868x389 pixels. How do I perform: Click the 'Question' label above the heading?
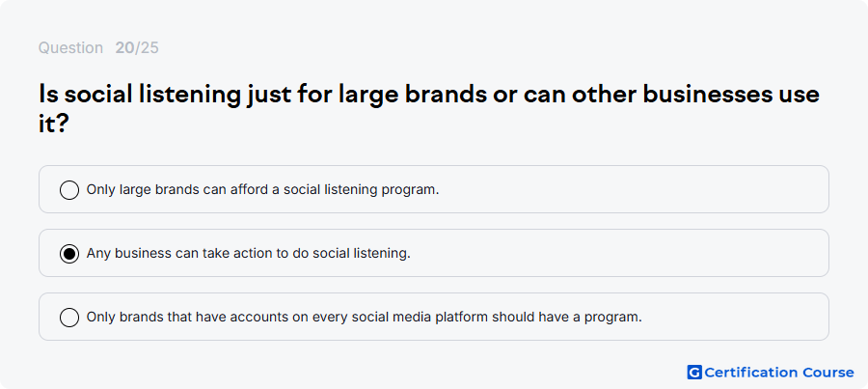coord(70,48)
